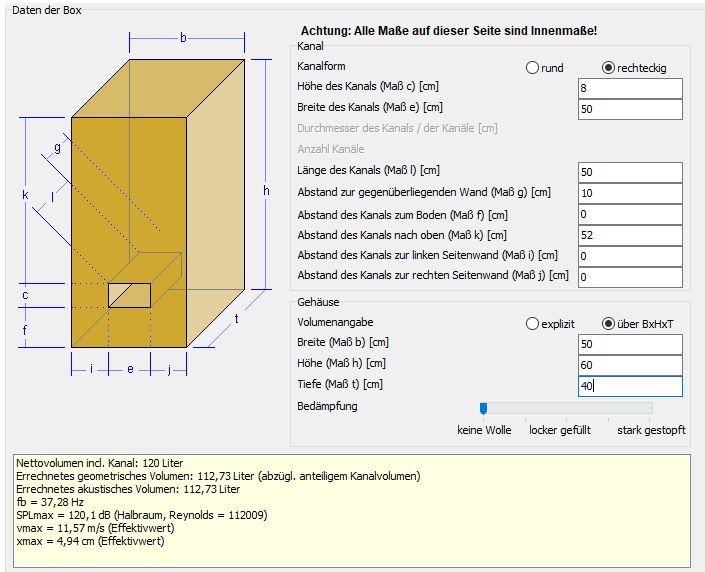Click 'Errechnetes akustisches Volumen' result line
The width and height of the screenshot is (705, 572).
pos(128,489)
